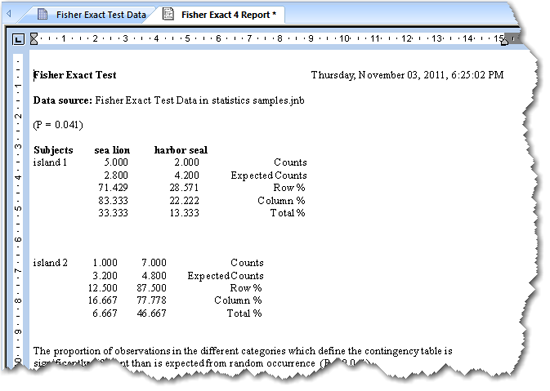Click the report date and time text

[x=407, y=75]
